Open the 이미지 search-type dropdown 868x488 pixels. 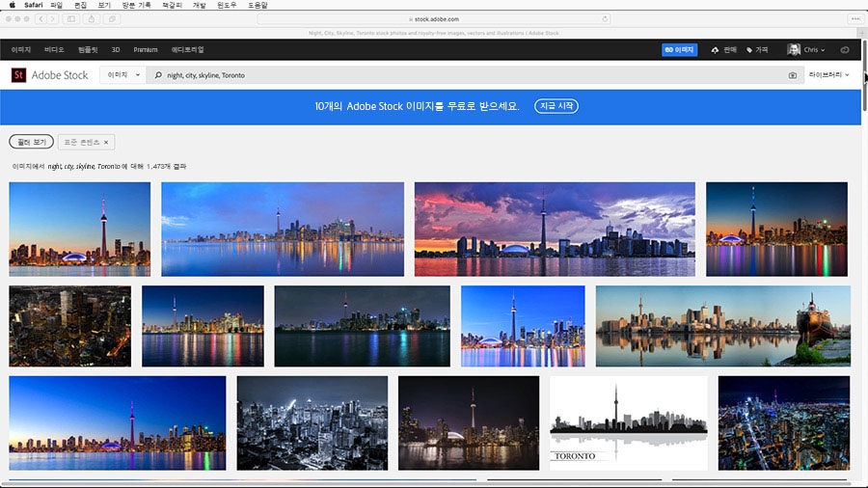(x=122, y=74)
